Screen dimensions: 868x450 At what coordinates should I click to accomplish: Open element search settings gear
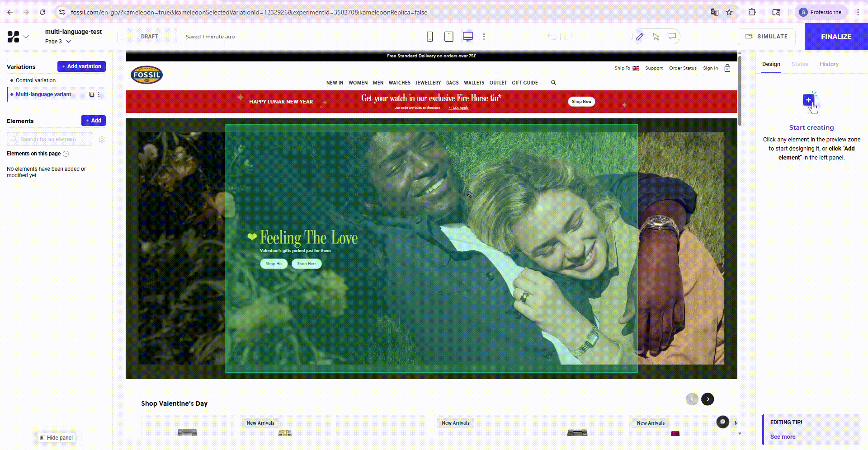coord(102,139)
